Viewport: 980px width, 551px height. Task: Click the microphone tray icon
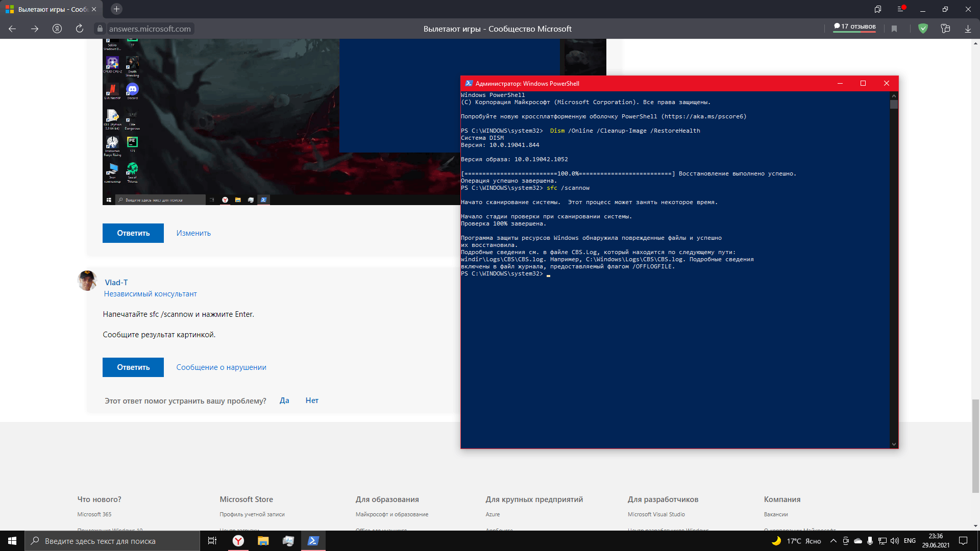870,541
